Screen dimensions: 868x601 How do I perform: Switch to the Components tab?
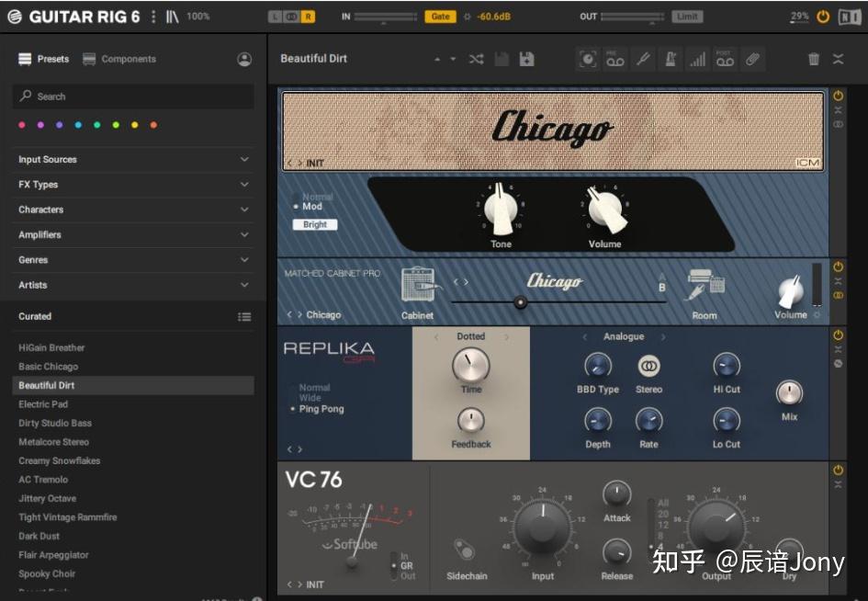point(119,59)
